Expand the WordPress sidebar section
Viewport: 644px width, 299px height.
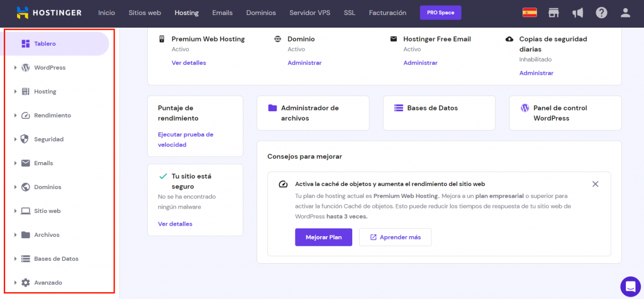49,68
